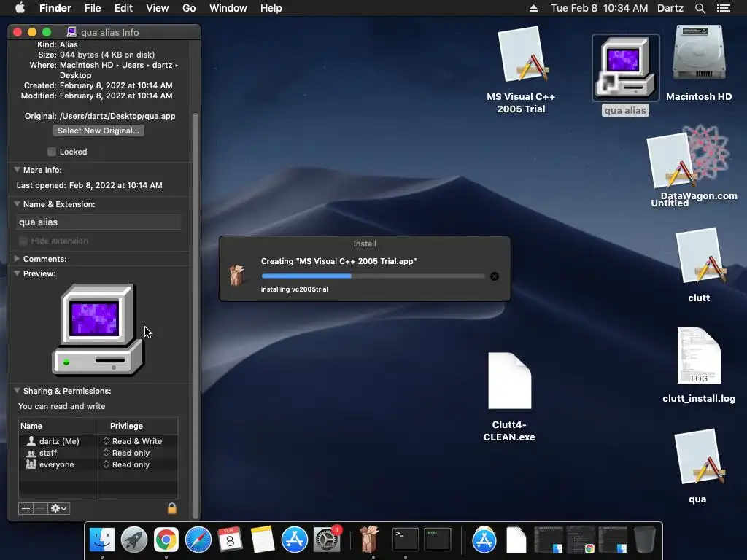This screenshot has width=747, height=560.
Task: Select the qua app desktop icon
Action: (x=698, y=458)
